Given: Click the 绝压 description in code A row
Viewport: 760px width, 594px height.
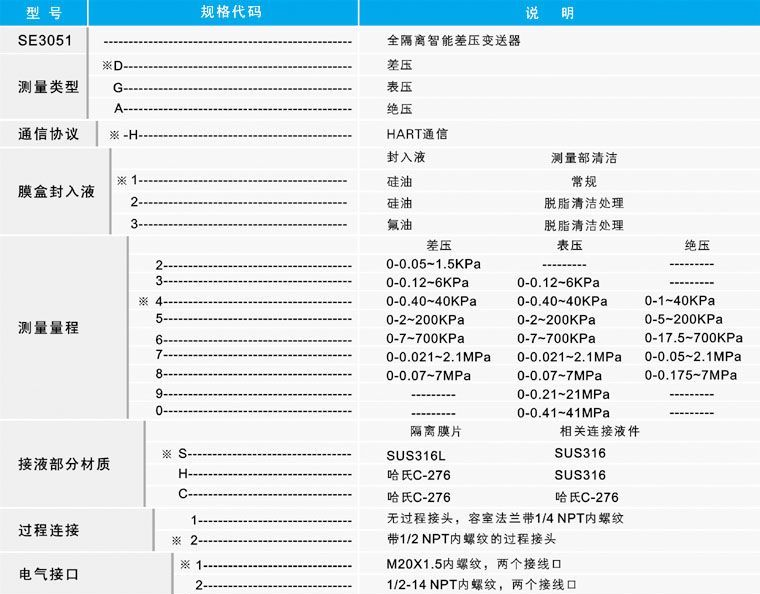Looking at the screenshot, I should tap(399, 109).
